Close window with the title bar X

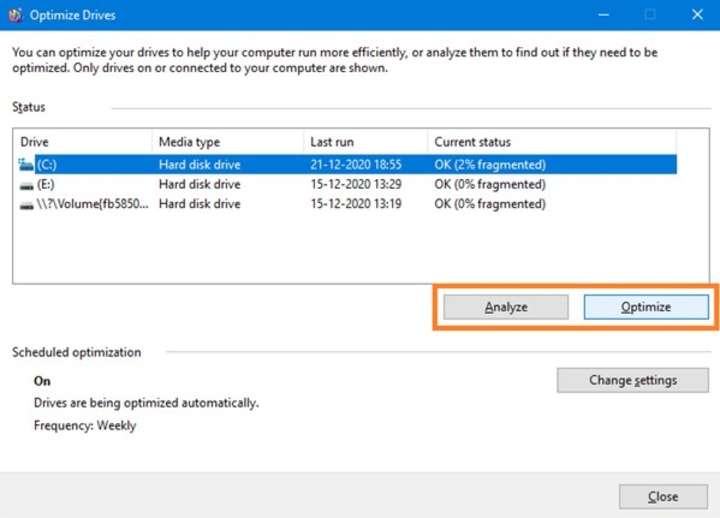(x=697, y=15)
